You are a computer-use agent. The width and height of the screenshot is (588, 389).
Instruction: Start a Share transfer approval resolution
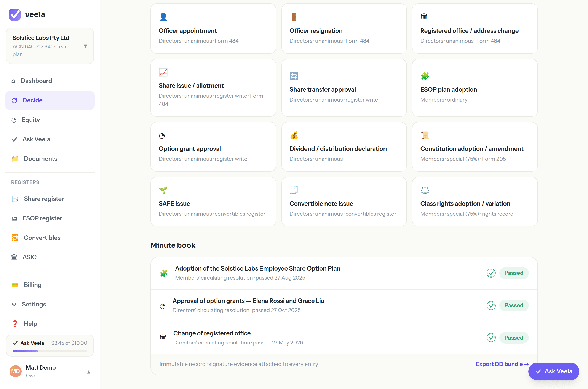point(344,88)
